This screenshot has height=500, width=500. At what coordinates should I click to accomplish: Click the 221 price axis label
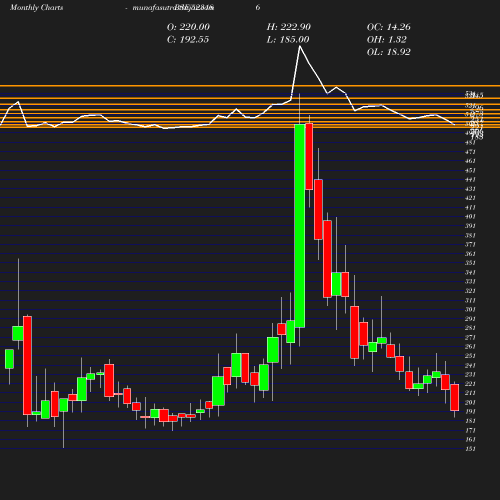tap(470, 384)
